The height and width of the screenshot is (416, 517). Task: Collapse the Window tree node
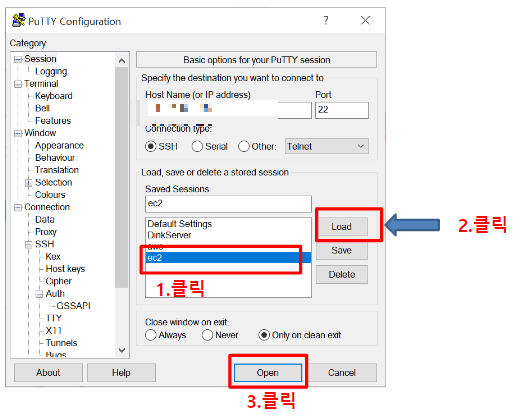pos(17,134)
